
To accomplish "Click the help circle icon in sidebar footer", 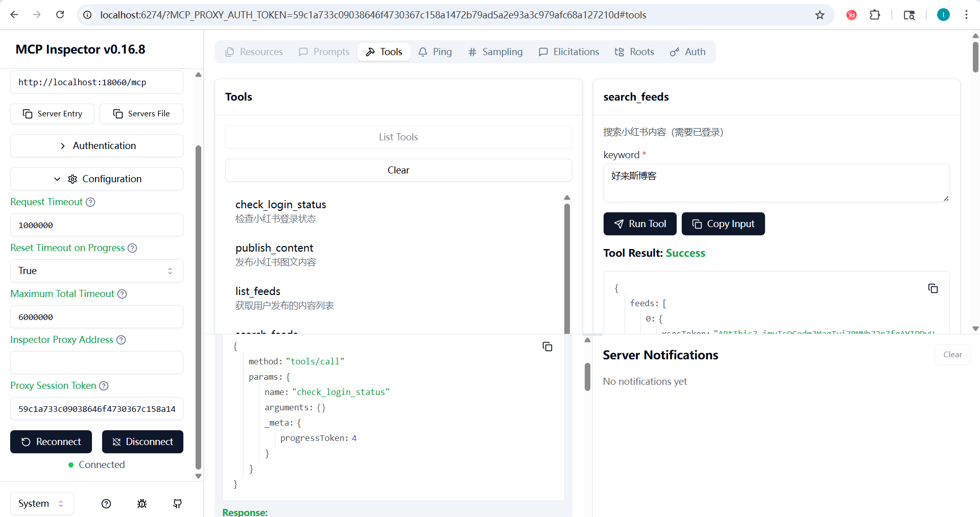I will (x=106, y=504).
